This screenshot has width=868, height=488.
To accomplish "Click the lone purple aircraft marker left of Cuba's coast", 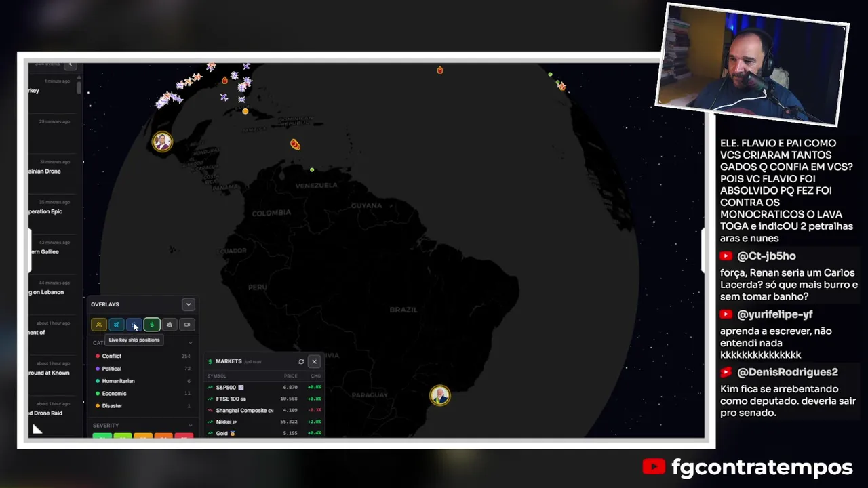I will coord(224,98).
